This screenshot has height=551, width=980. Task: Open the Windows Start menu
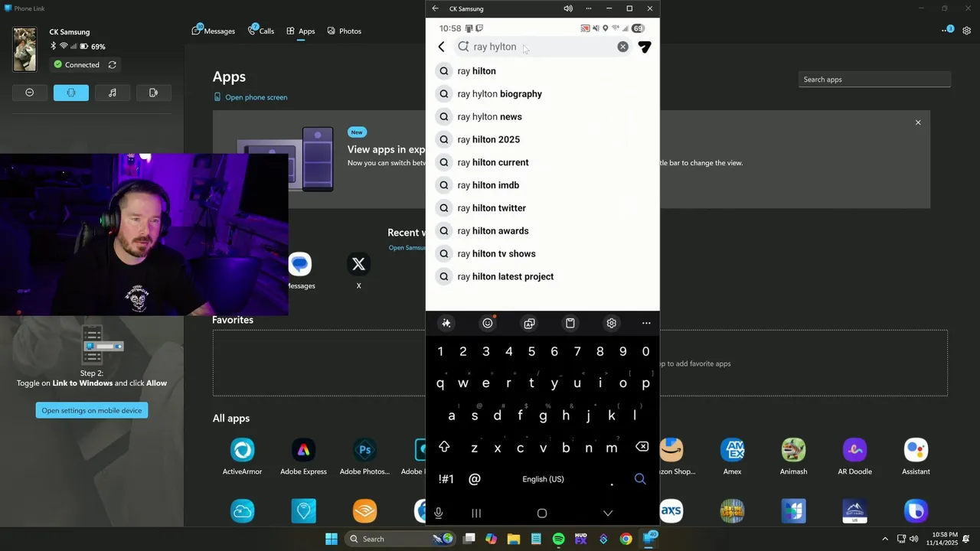tap(332, 539)
